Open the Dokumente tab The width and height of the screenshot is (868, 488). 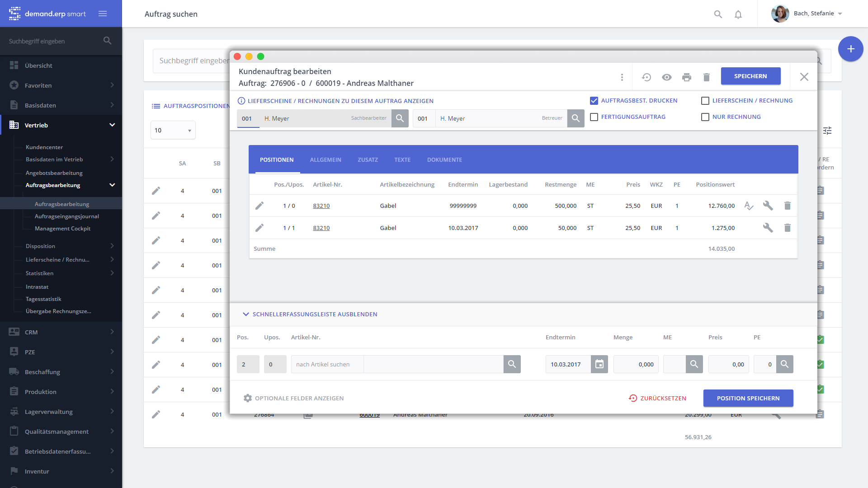tap(444, 160)
